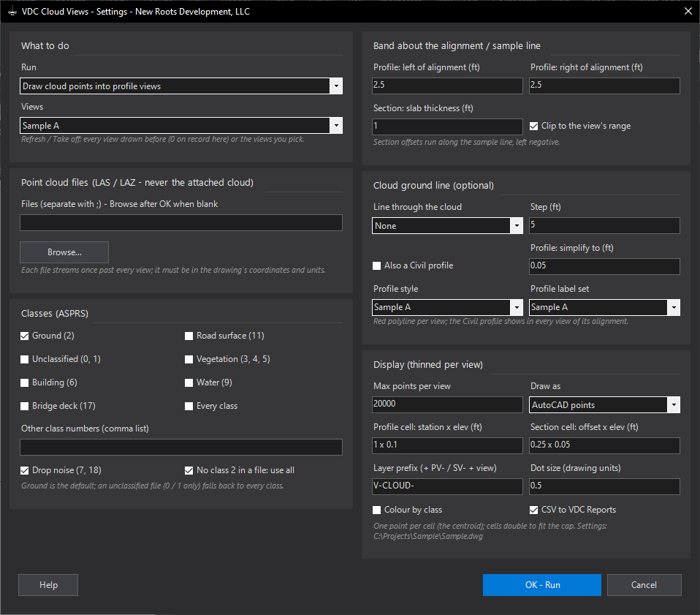Click the Section: slab thickness field

(447, 127)
